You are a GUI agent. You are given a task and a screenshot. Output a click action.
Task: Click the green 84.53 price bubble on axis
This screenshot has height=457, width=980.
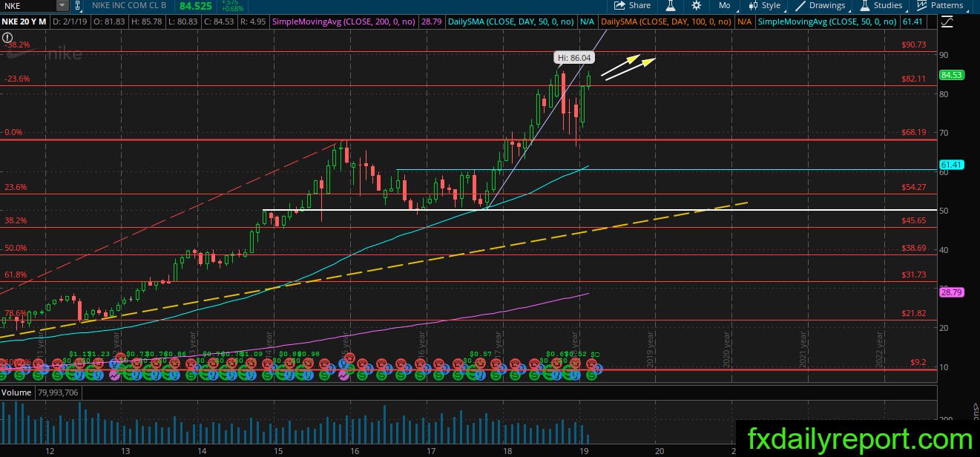tap(951, 75)
